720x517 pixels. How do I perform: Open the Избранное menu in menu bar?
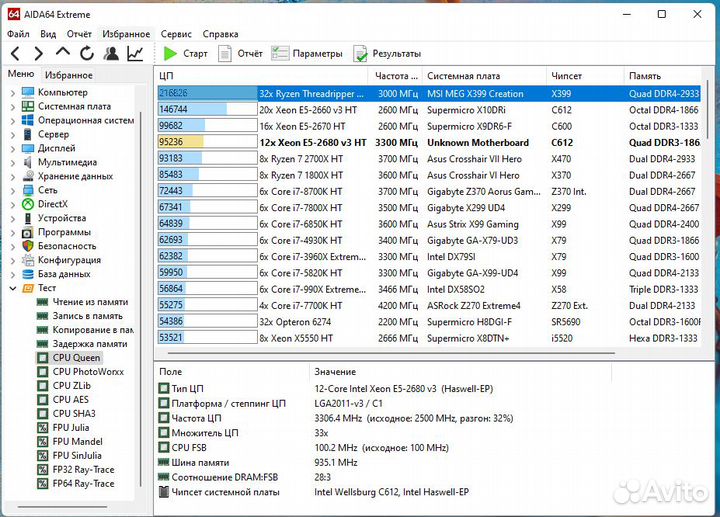(x=126, y=34)
